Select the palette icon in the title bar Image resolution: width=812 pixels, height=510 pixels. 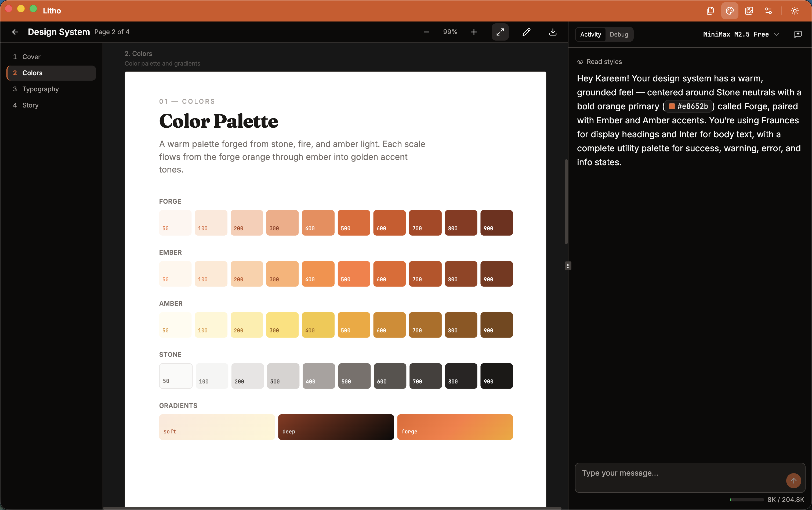pos(729,10)
